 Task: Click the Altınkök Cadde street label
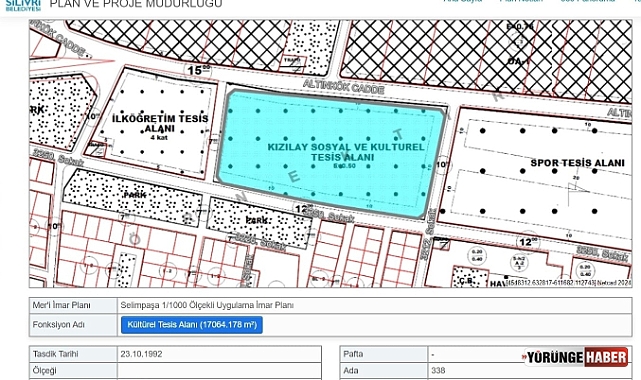(344, 87)
